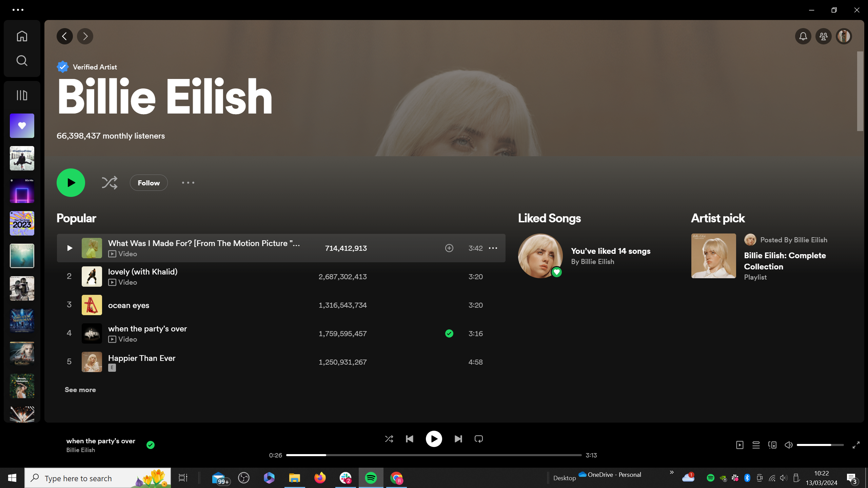Viewport: 868px width, 488px height.
Task: Follow Billie Eilish
Action: click(x=149, y=183)
